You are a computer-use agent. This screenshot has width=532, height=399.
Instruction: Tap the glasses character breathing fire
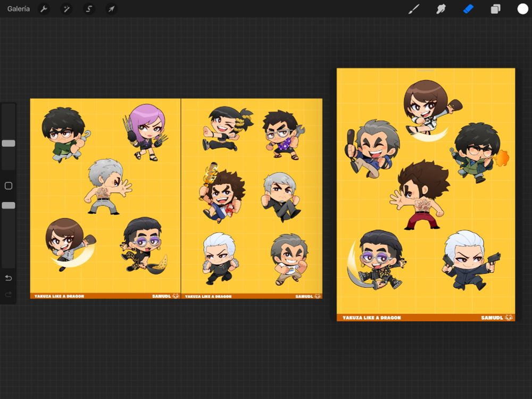tap(478, 153)
